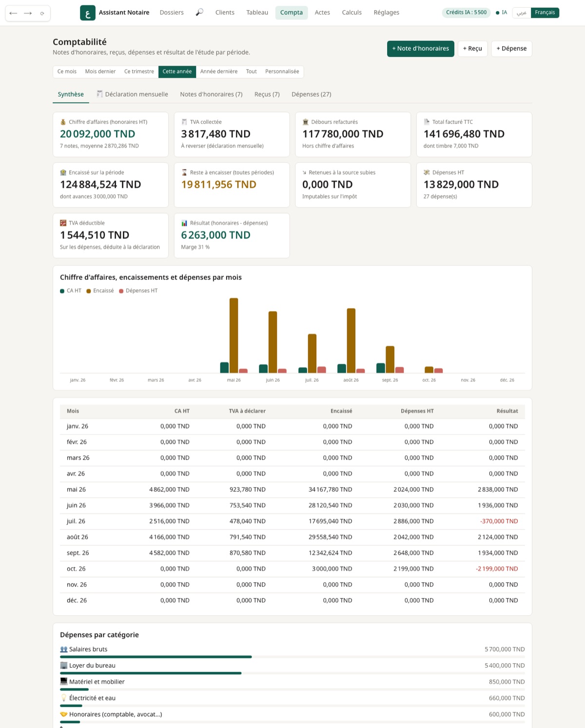Click the abacus icon beside TVA déductible
This screenshot has width=585, height=728.
click(63, 223)
